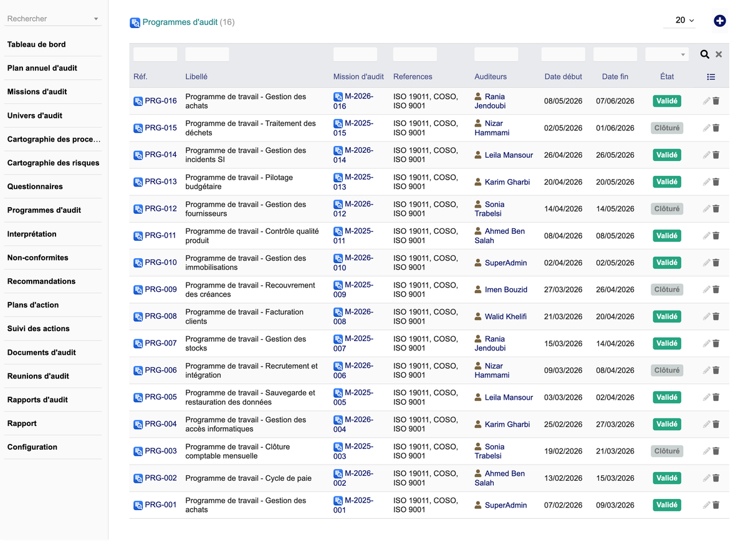Open auditor Walid Khelifi link
The width and height of the screenshot is (748, 560).
pyautogui.click(x=506, y=316)
